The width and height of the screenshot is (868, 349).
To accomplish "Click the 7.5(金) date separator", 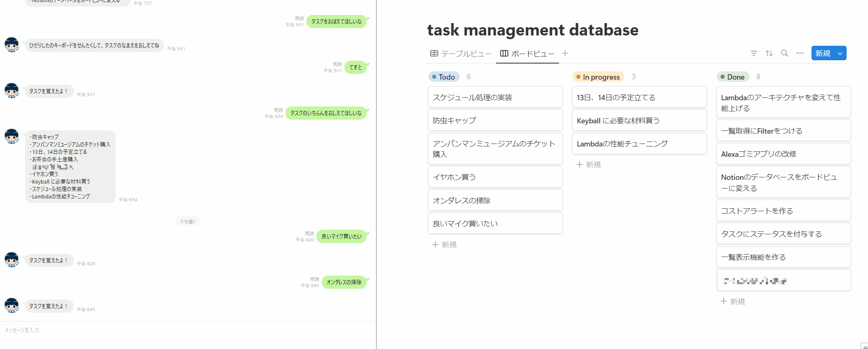I will (187, 221).
